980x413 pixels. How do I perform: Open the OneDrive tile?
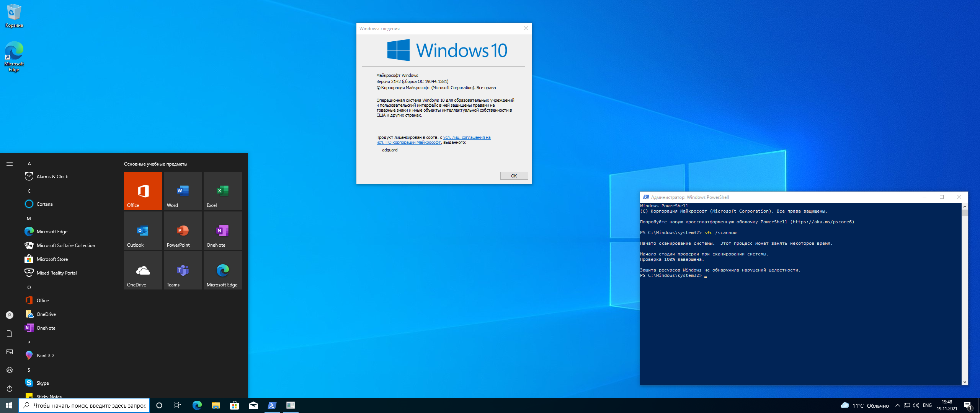pyautogui.click(x=143, y=270)
